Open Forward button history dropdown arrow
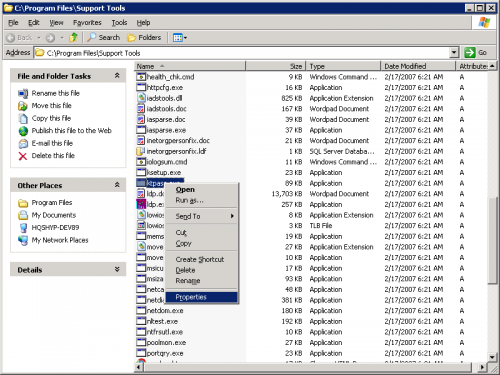The height and width of the screenshot is (375, 500). click(x=62, y=38)
